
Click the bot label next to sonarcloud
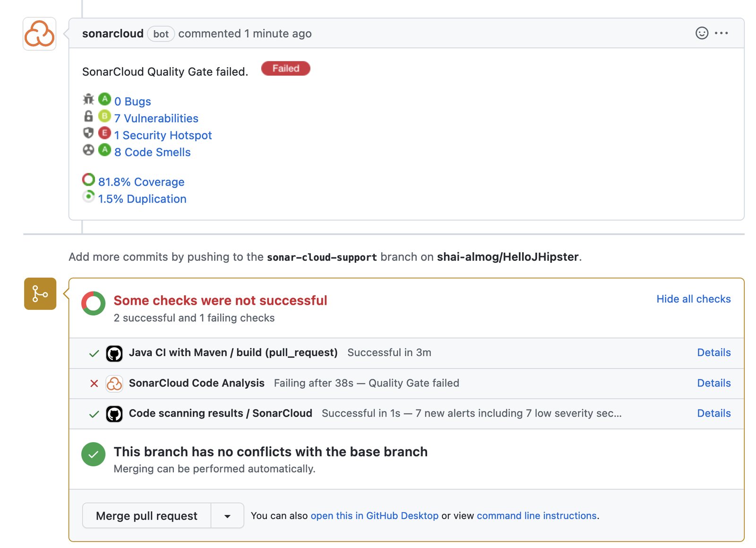click(x=161, y=34)
